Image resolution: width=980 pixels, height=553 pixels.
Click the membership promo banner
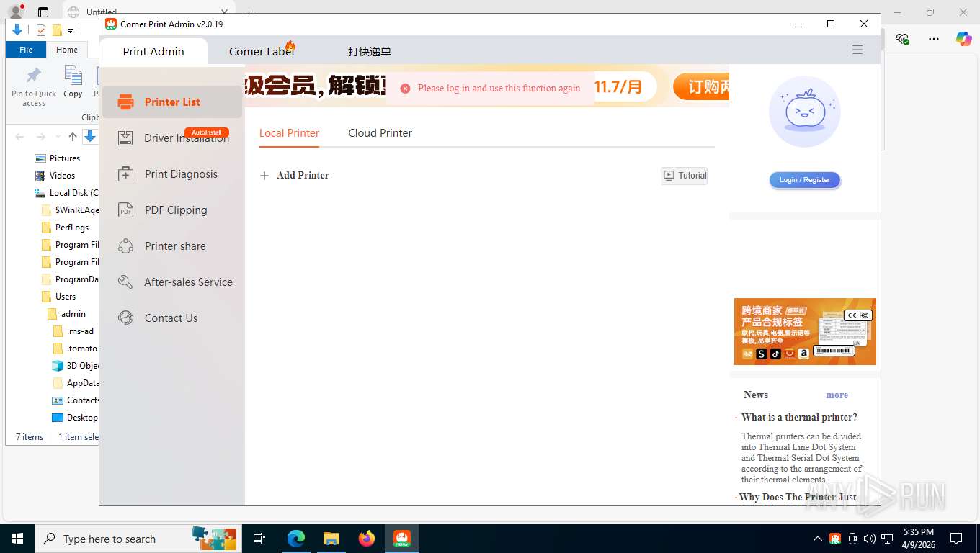pos(487,88)
